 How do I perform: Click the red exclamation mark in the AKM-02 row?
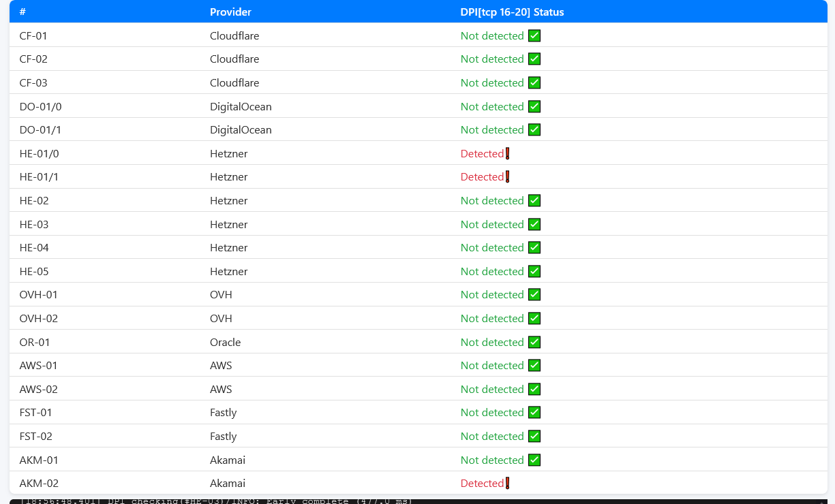(x=507, y=484)
